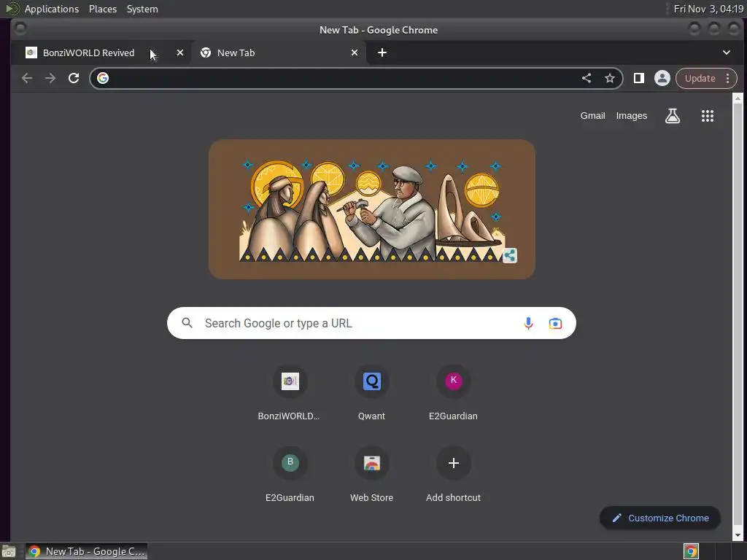Viewport: 747px width, 560px height.
Task: Click Customize Chrome button
Action: pos(659,518)
